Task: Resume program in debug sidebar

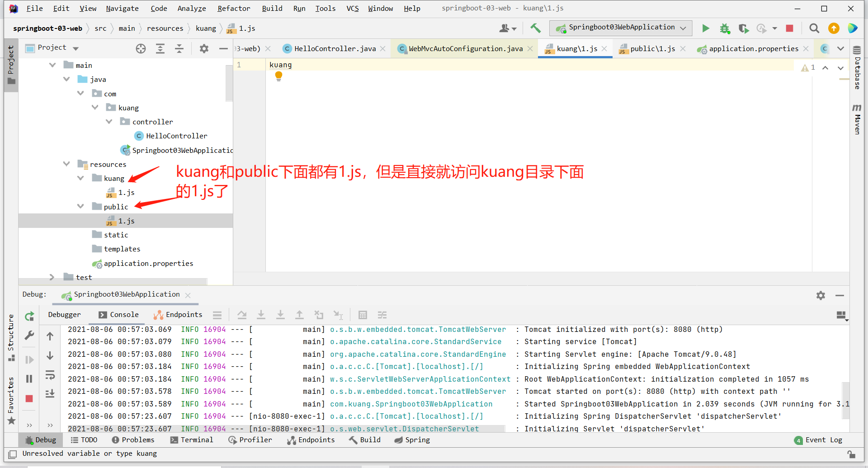Action: (x=29, y=360)
